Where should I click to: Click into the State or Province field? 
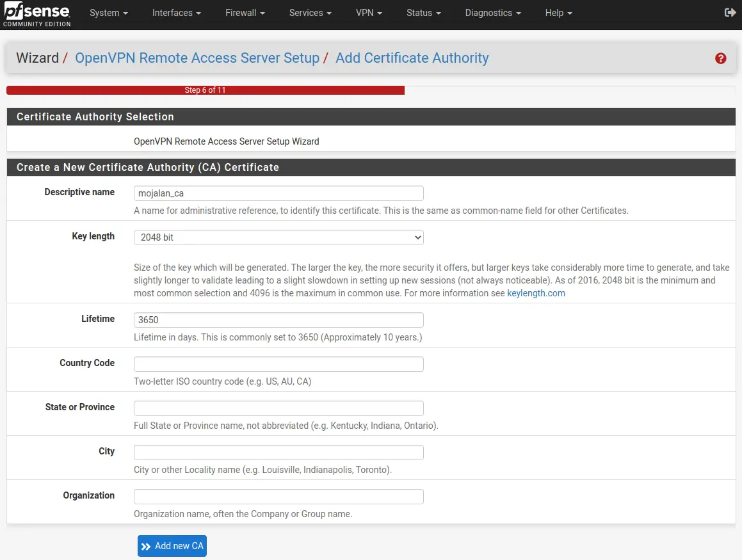tap(278, 408)
